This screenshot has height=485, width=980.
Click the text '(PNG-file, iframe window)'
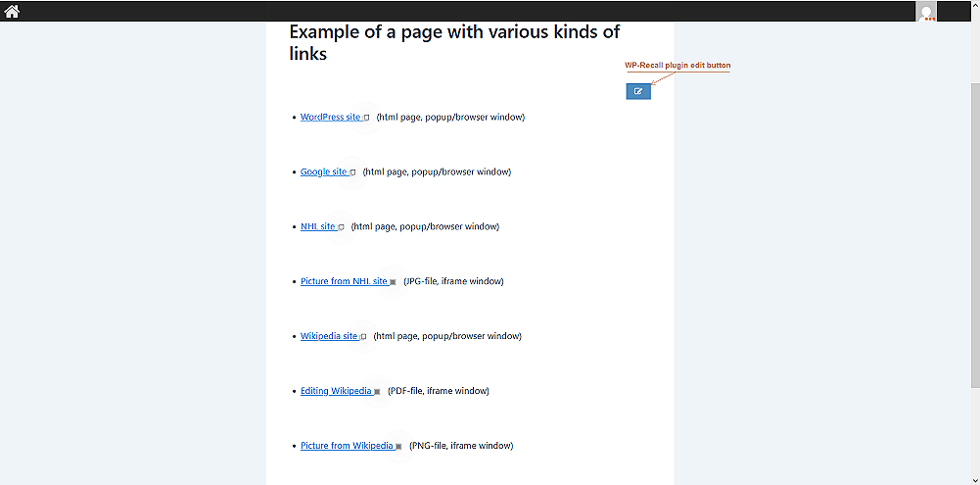pos(461,446)
